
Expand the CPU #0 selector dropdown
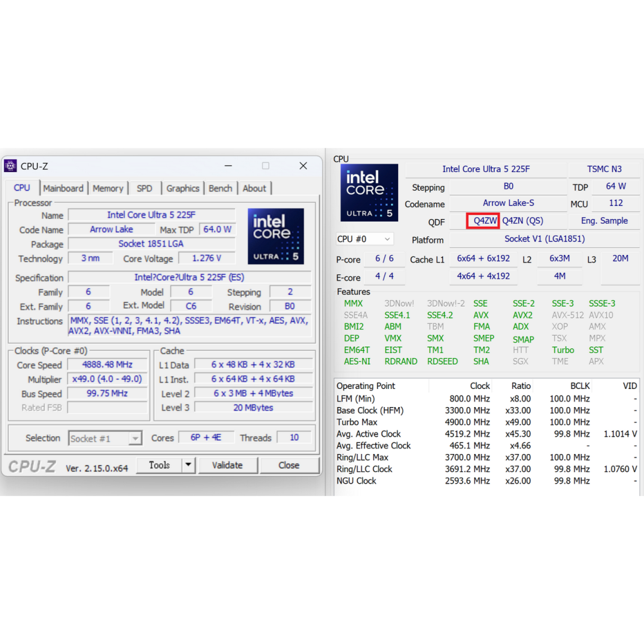(x=365, y=239)
